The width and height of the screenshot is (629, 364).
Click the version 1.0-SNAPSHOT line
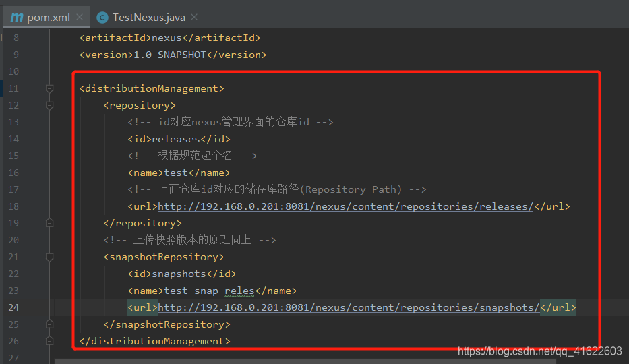(x=173, y=55)
